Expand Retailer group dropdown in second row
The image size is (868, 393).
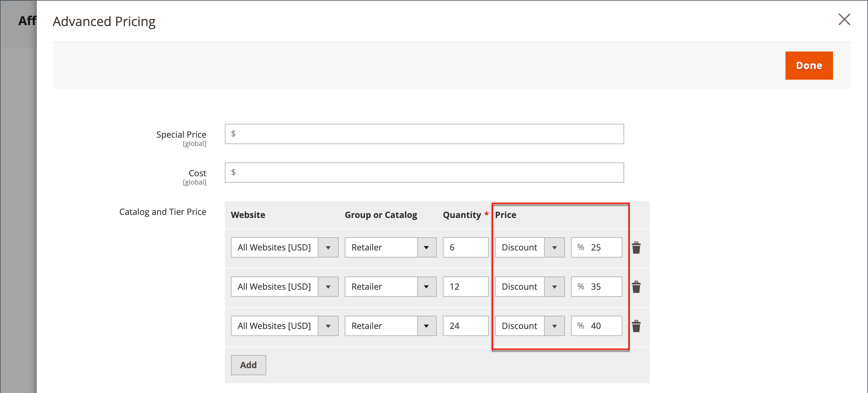coord(390,287)
